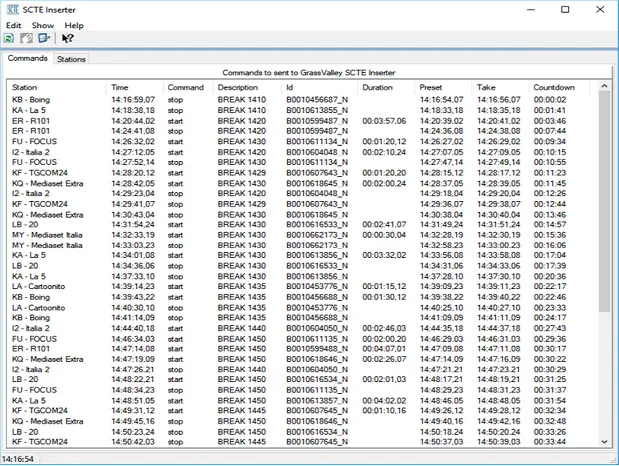Click the gray document toolbar icon
The height and width of the screenshot is (466, 619).
[x=26, y=38]
